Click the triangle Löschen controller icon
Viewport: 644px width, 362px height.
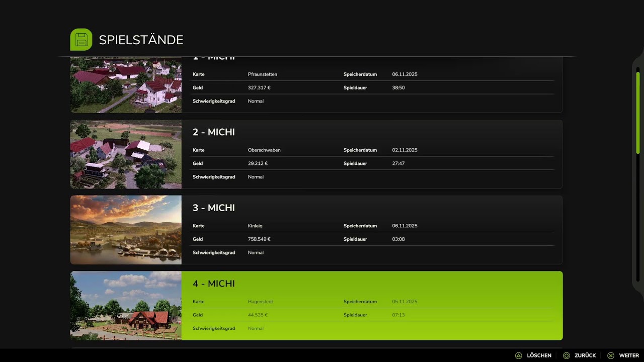click(518, 355)
